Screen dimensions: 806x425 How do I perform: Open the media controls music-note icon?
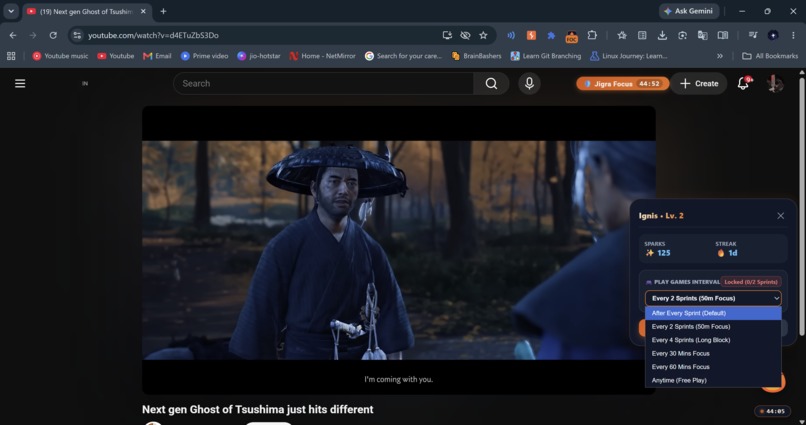[753, 35]
